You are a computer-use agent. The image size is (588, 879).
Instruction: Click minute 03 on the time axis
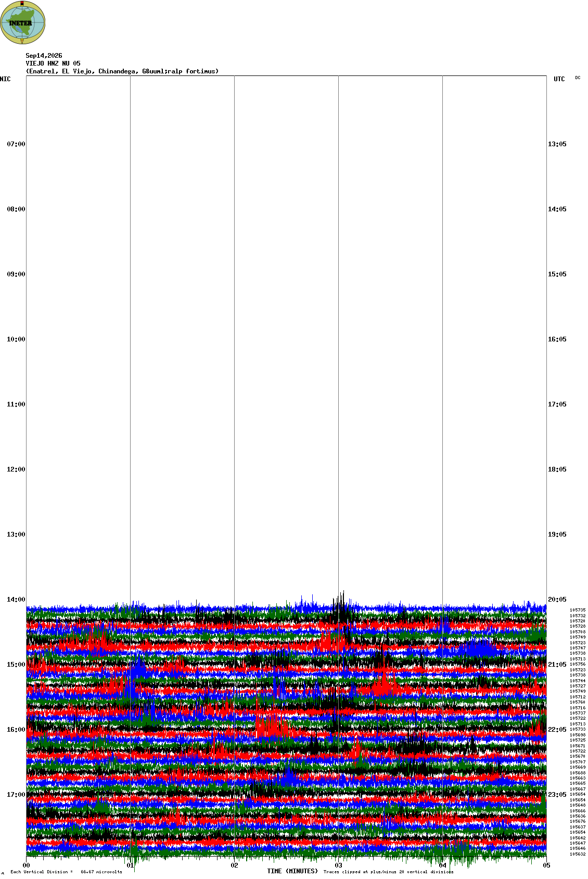tap(338, 865)
